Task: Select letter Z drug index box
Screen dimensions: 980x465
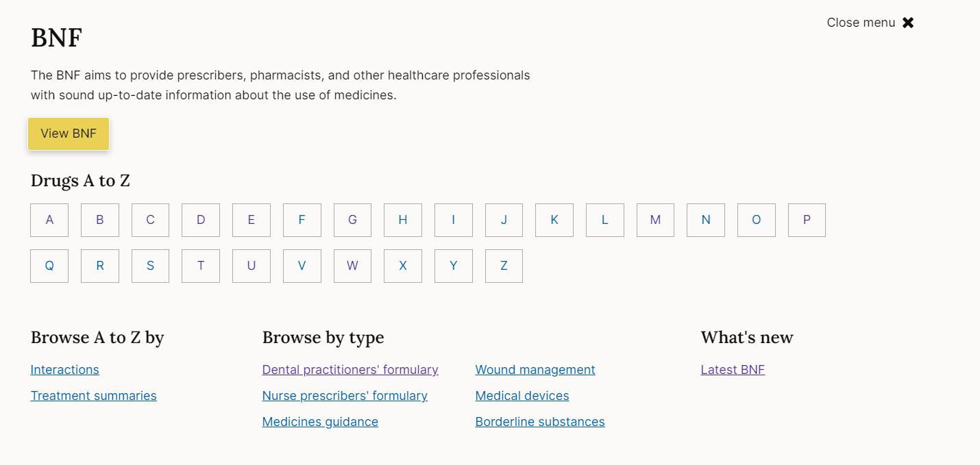Action: (504, 266)
